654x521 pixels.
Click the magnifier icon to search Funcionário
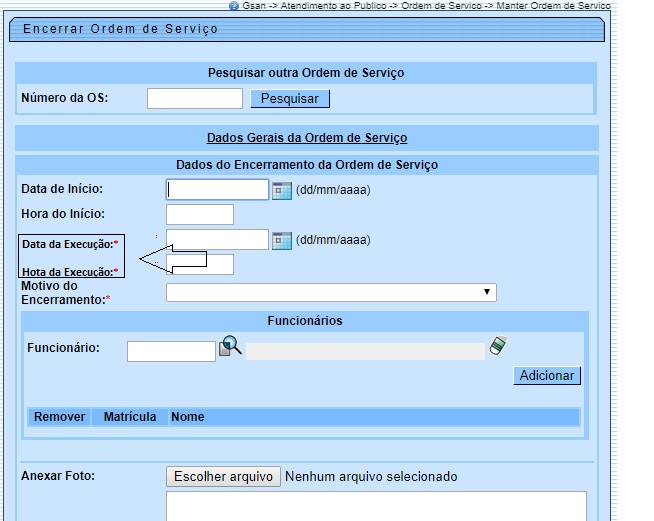click(x=230, y=347)
